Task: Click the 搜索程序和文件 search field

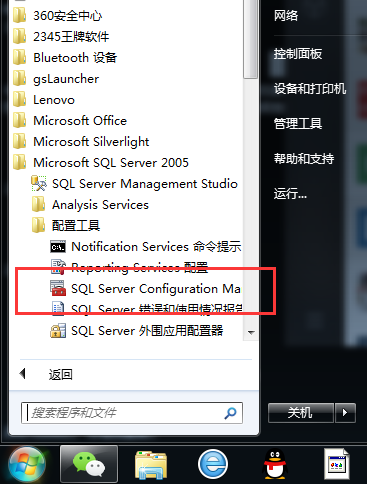Action: point(132,413)
